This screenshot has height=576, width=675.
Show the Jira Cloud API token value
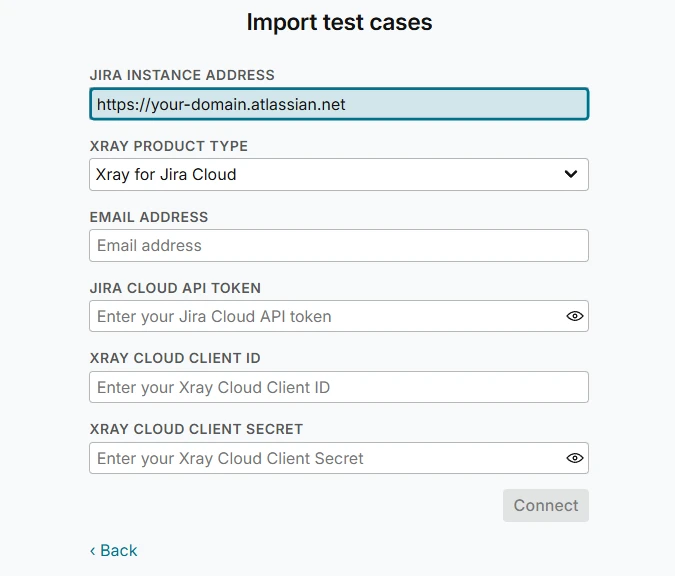(574, 316)
